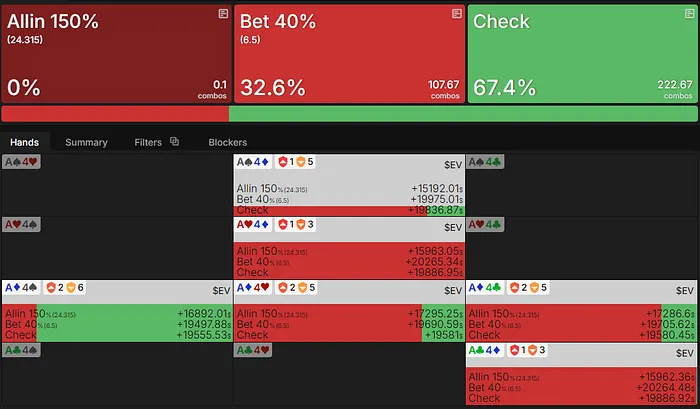Screen dimensions: 700x409
Task: Open the notes icon on the Bet 40% card
Action: point(456,14)
